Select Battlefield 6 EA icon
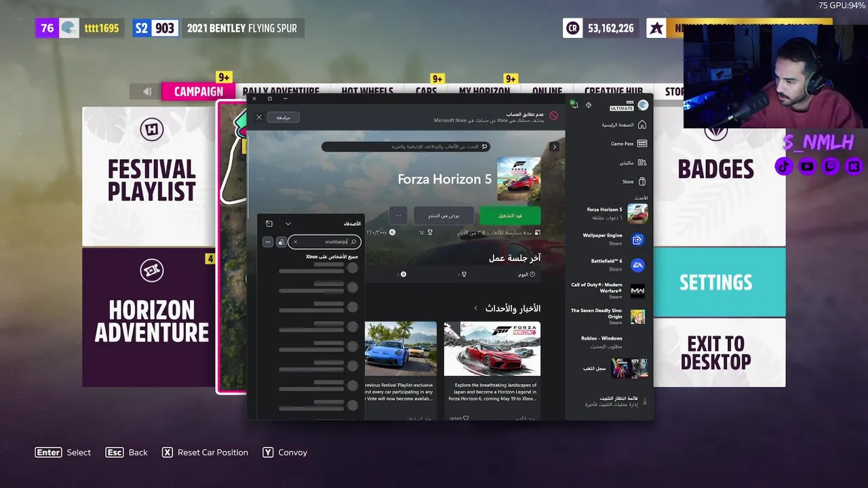Viewport: 868px width, 488px height. pyautogui.click(x=637, y=265)
